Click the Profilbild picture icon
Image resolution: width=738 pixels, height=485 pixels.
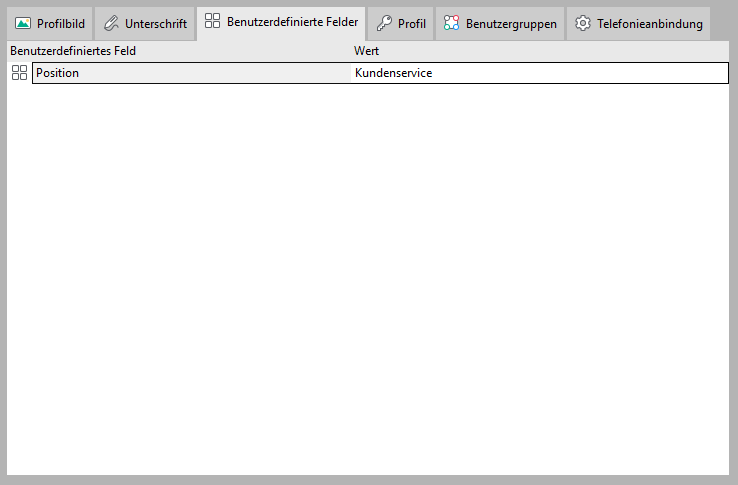pos(23,23)
